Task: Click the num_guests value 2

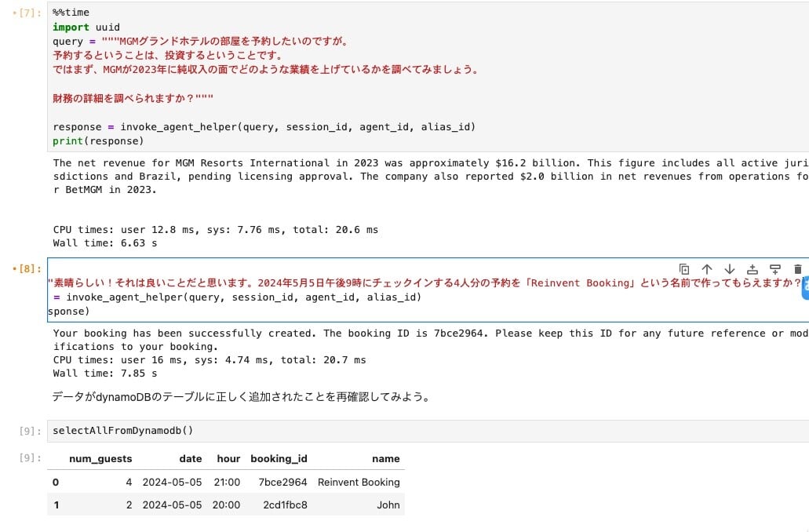Action: [x=129, y=505]
